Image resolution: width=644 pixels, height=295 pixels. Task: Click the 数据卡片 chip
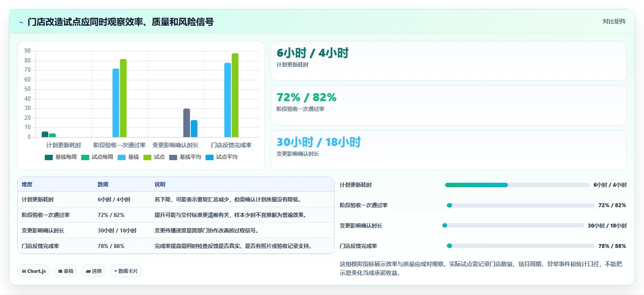126,271
